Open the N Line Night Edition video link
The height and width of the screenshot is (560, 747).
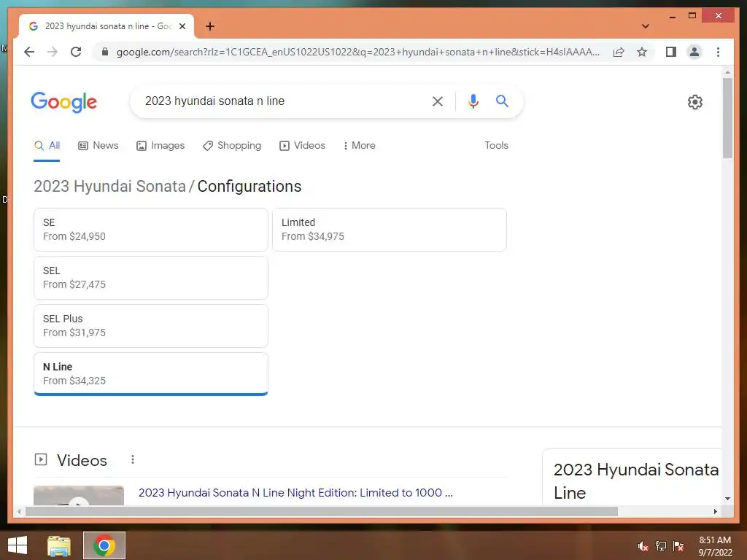coord(295,493)
